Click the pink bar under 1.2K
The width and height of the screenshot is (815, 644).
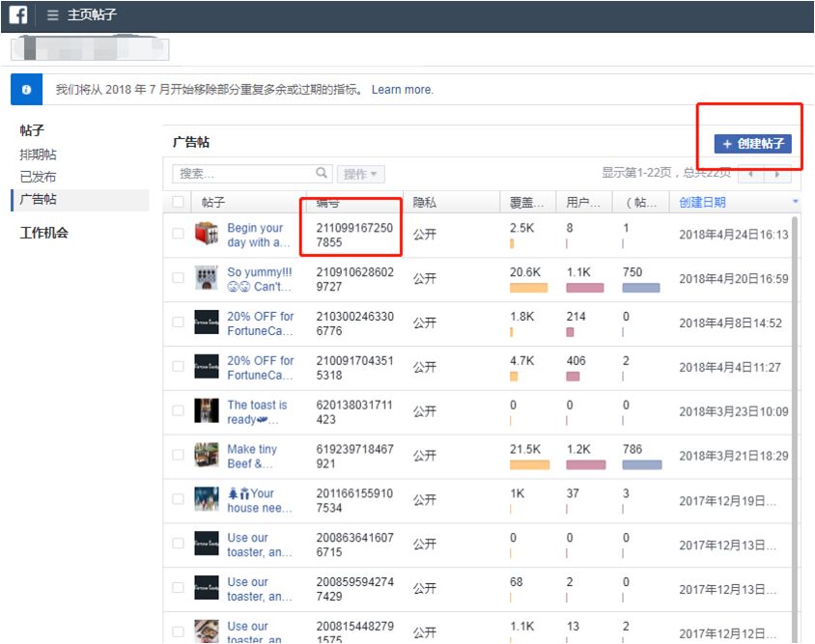(586, 464)
